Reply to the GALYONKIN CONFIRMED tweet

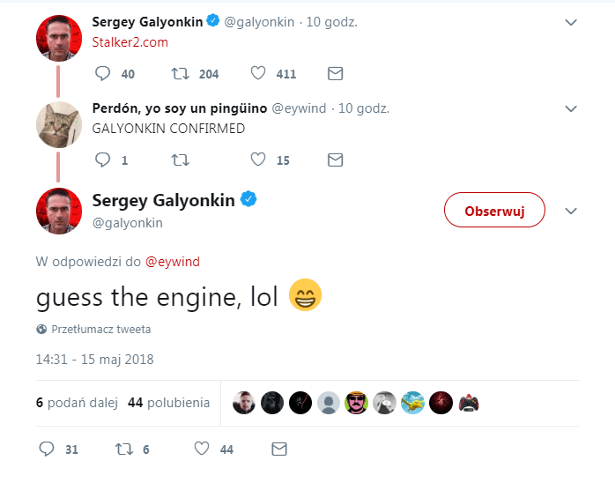[102, 159]
